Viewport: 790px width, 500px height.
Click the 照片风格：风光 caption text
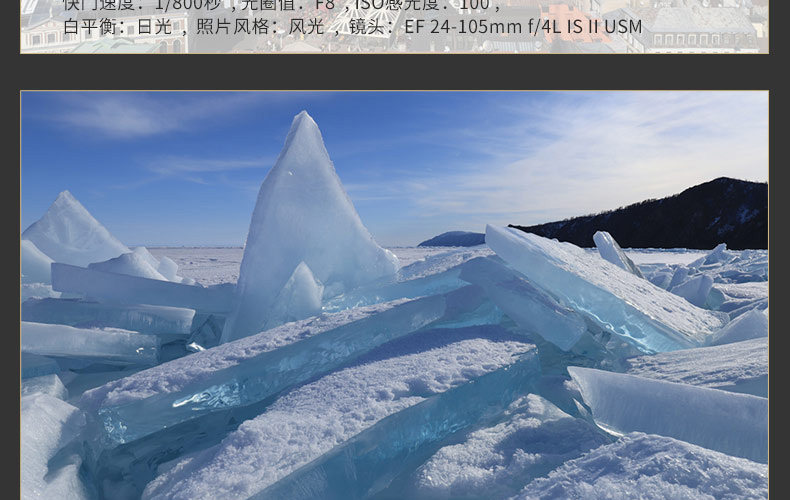coord(260,26)
